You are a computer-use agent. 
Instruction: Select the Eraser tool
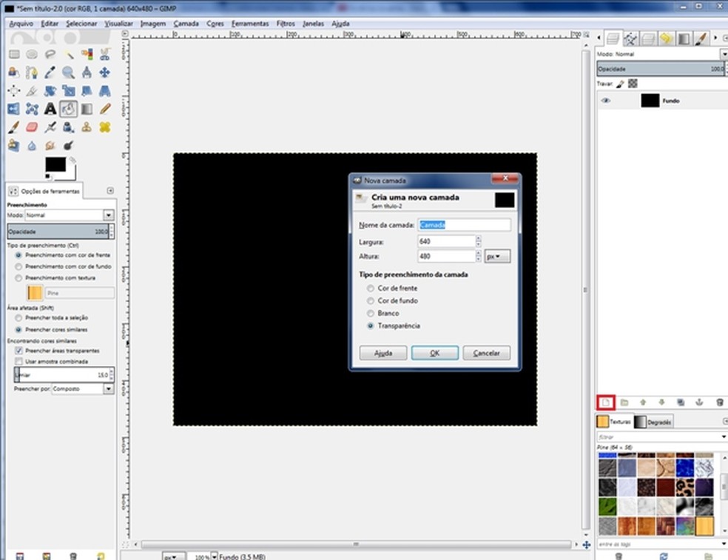point(32,127)
